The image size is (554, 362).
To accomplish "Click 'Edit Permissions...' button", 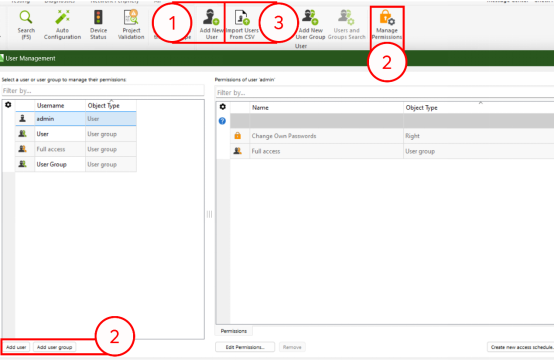I will (x=245, y=347).
